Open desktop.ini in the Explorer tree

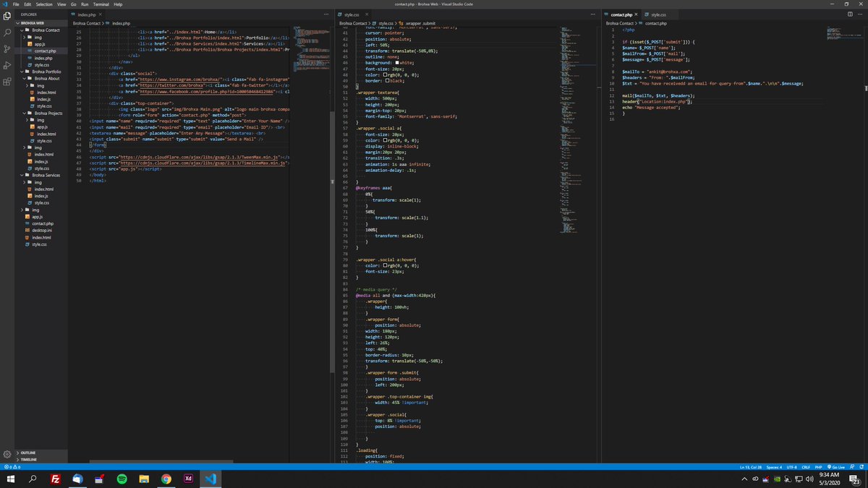pos(42,231)
